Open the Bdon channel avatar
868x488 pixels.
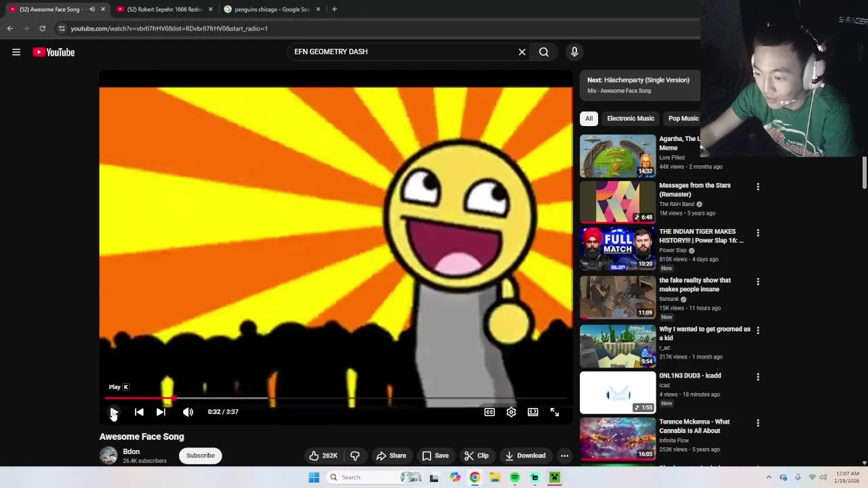(108, 455)
